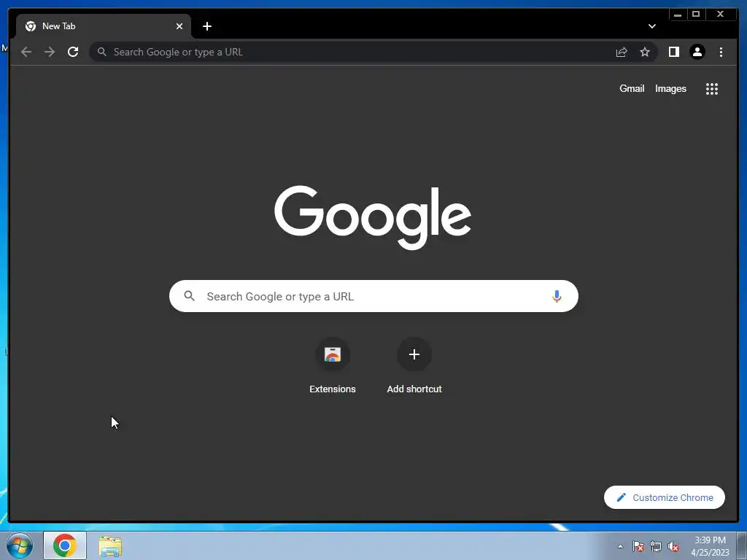Screen dimensions: 747x560
Task: Open the Google apps grid
Action: [x=712, y=88]
